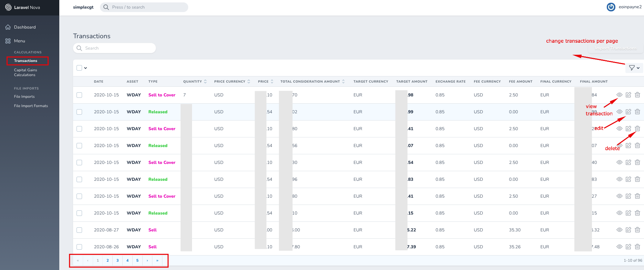
Task: Open File Imports in sidebar
Action: tap(24, 97)
